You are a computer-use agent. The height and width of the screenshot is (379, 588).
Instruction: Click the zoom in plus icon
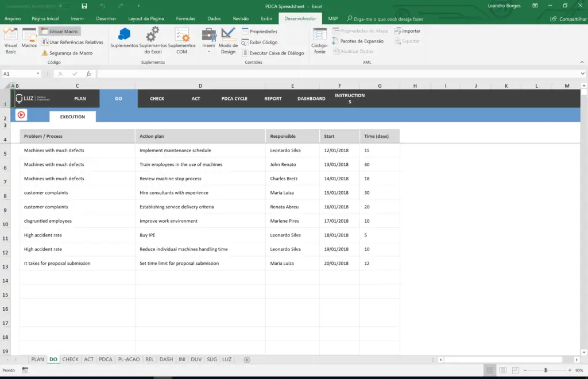[x=570, y=370]
